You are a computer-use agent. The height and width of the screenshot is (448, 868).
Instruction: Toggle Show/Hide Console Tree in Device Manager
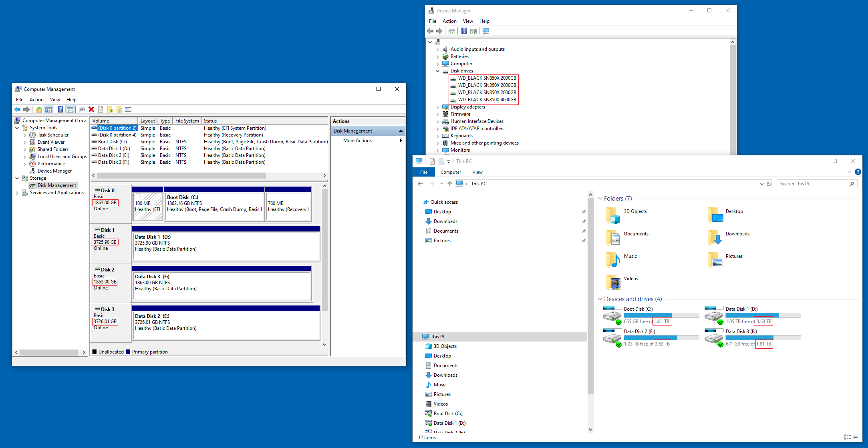[451, 31]
